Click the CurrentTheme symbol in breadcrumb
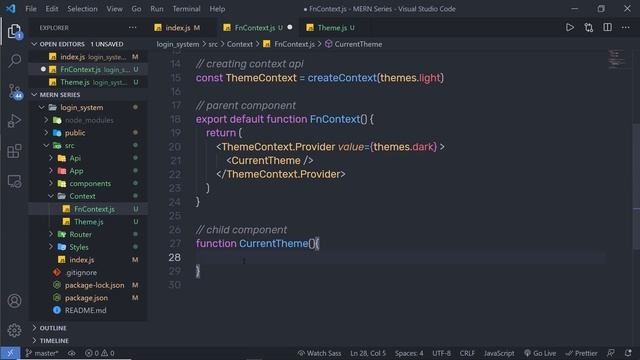Viewport: 640px width, 360px height. [353, 44]
